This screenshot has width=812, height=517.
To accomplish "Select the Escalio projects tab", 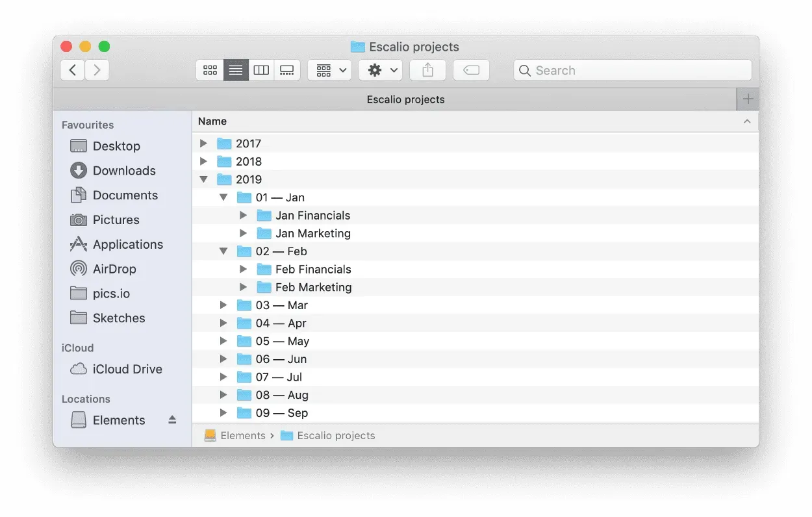I will tap(405, 99).
